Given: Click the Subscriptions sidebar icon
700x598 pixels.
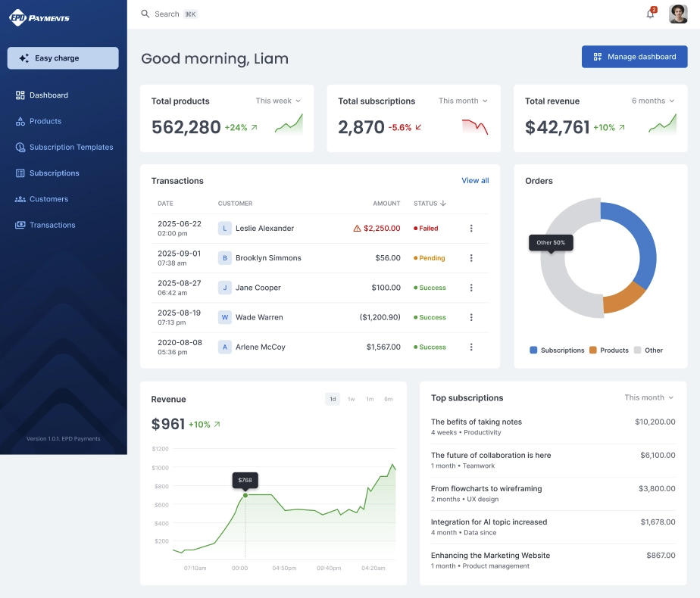Looking at the screenshot, I should point(20,173).
